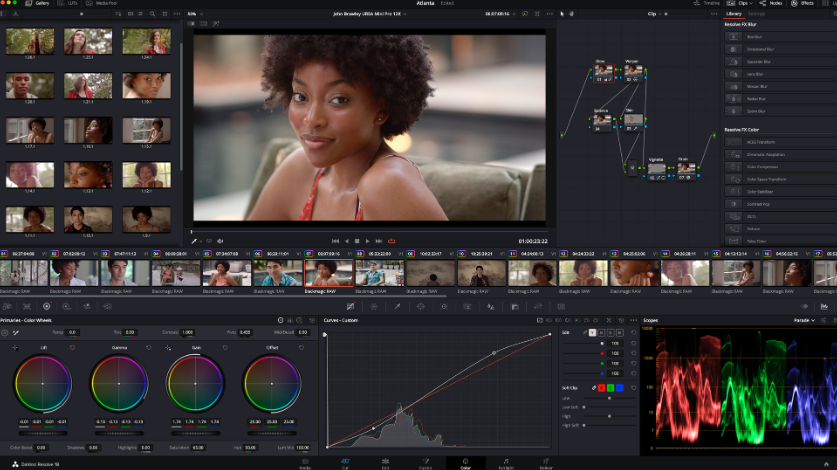Toggle the red Soft Clip channel

(602, 388)
